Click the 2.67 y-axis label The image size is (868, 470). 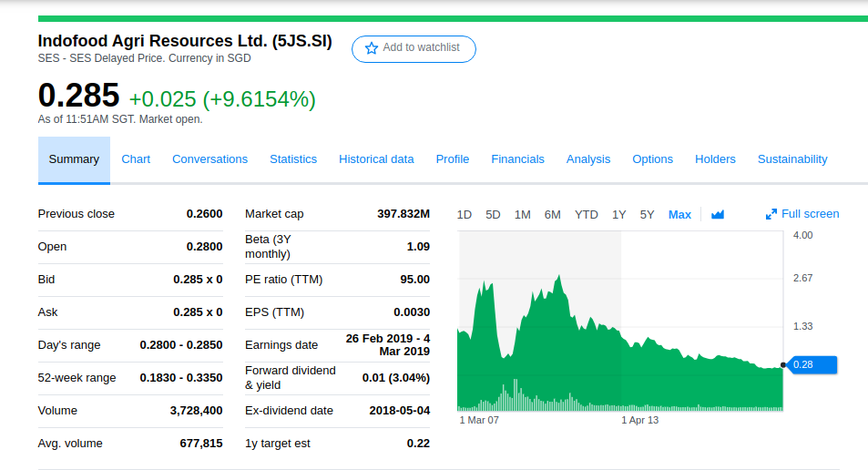[802, 278]
